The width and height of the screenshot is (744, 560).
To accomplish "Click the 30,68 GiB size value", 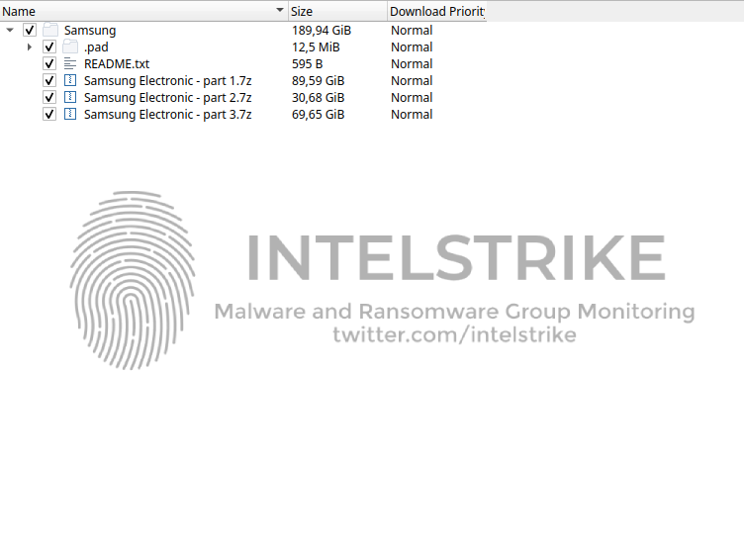I will coord(319,97).
